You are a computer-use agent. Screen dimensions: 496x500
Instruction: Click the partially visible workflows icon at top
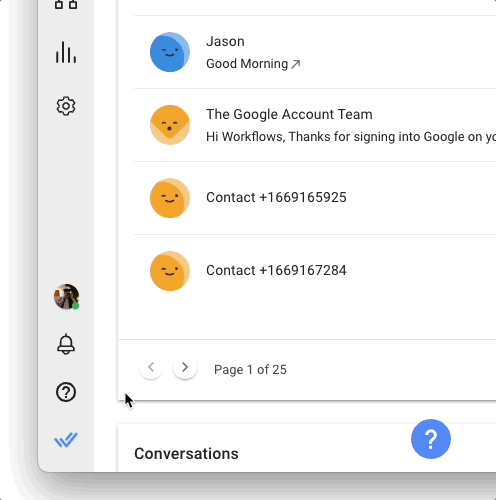(66, 5)
